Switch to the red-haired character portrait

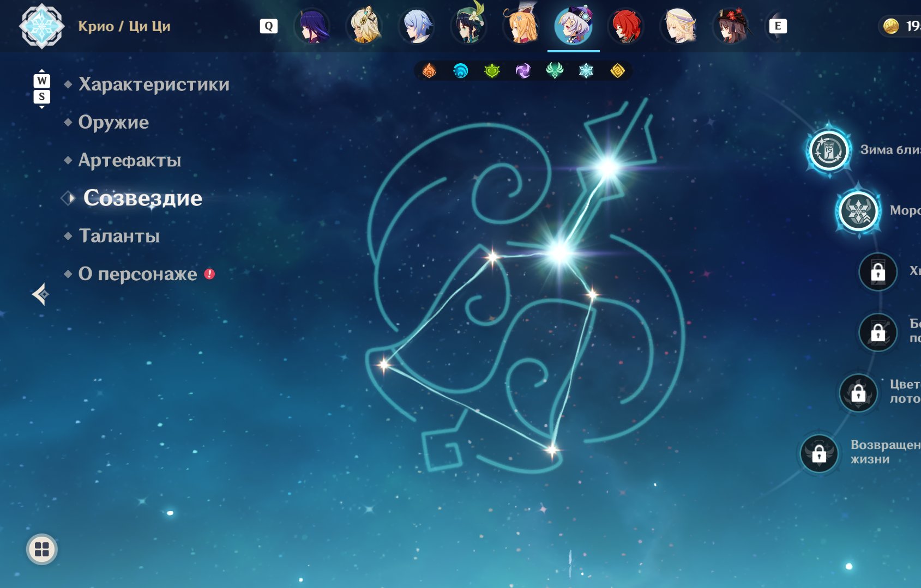(x=626, y=26)
